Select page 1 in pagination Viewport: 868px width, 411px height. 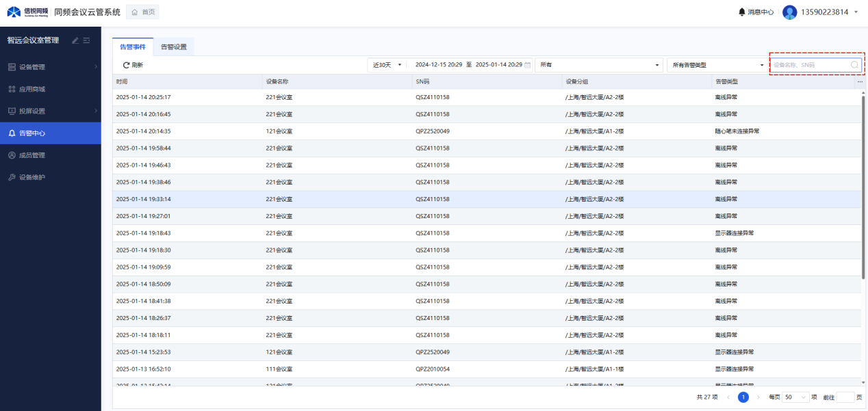click(x=743, y=397)
